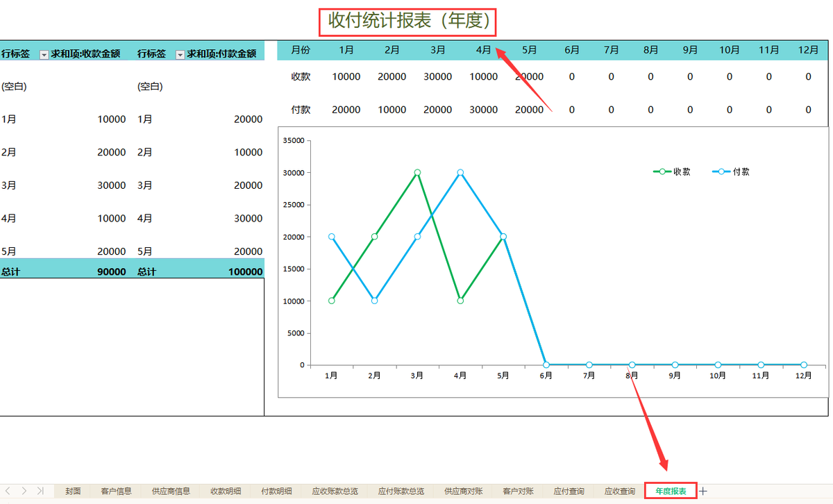The width and height of the screenshot is (833, 504).
Task: Click the 收款 legend entry in chart
Action: tap(672, 171)
